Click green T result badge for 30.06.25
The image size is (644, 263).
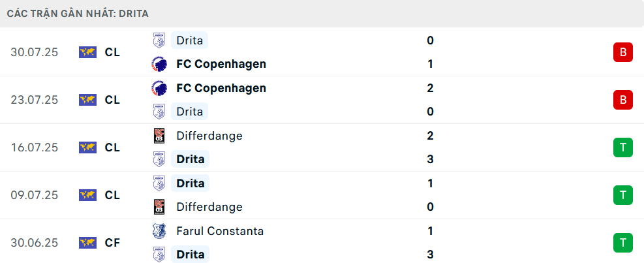623,243
